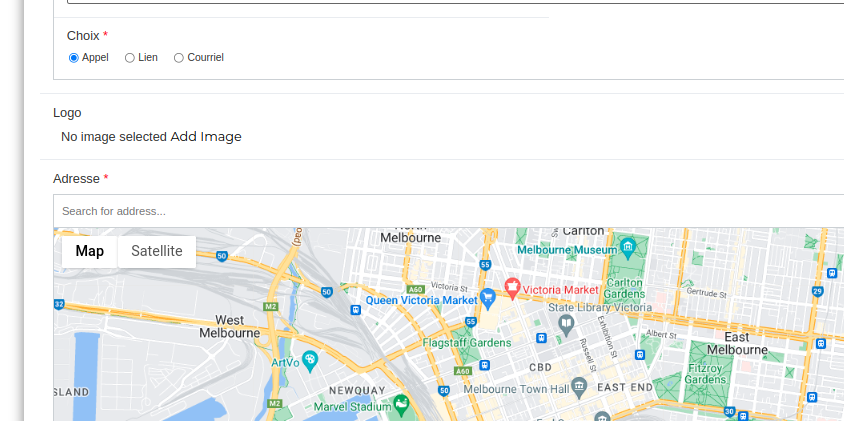Click the Melbourne Town Hall marker
The image size is (844, 421).
tap(579, 386)
